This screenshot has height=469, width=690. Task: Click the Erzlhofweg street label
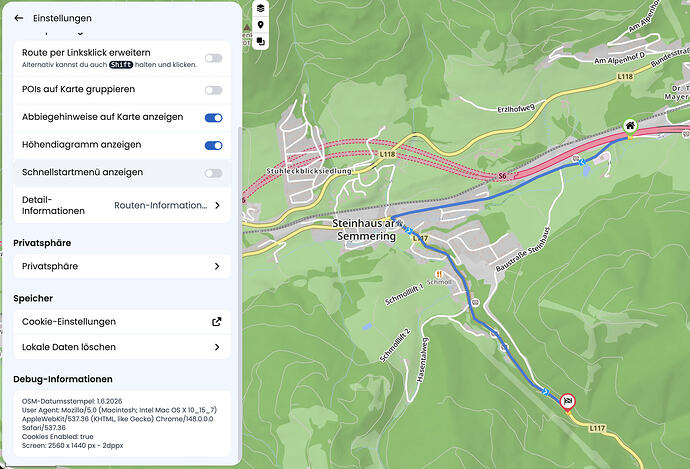point(516,108)
